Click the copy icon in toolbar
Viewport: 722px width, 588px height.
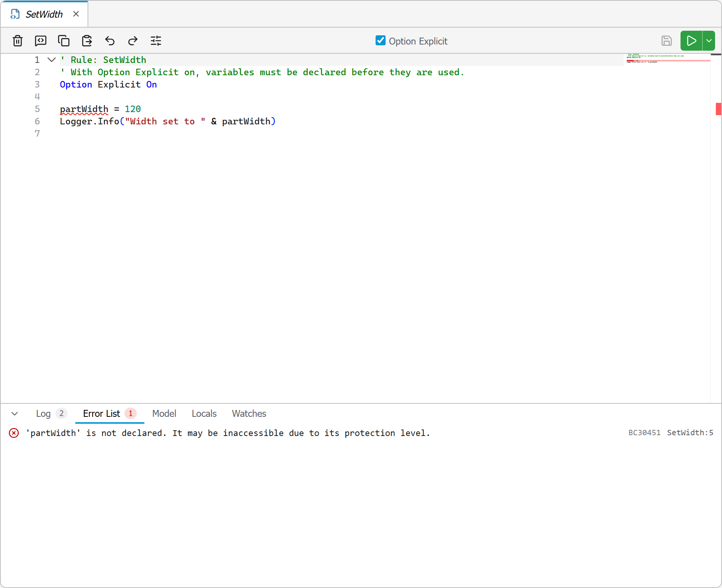pos(64,41)
